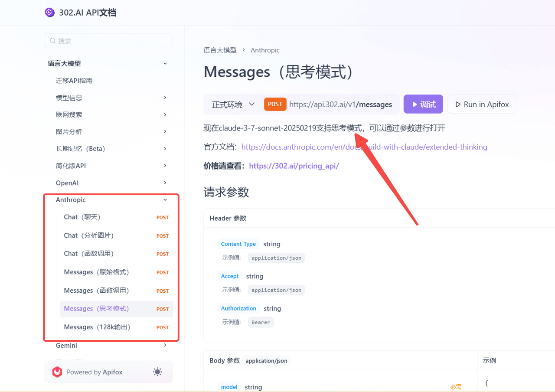This screenshot has height=392, width=555.
Task: Click the 示例 column header
Action: 490,361
